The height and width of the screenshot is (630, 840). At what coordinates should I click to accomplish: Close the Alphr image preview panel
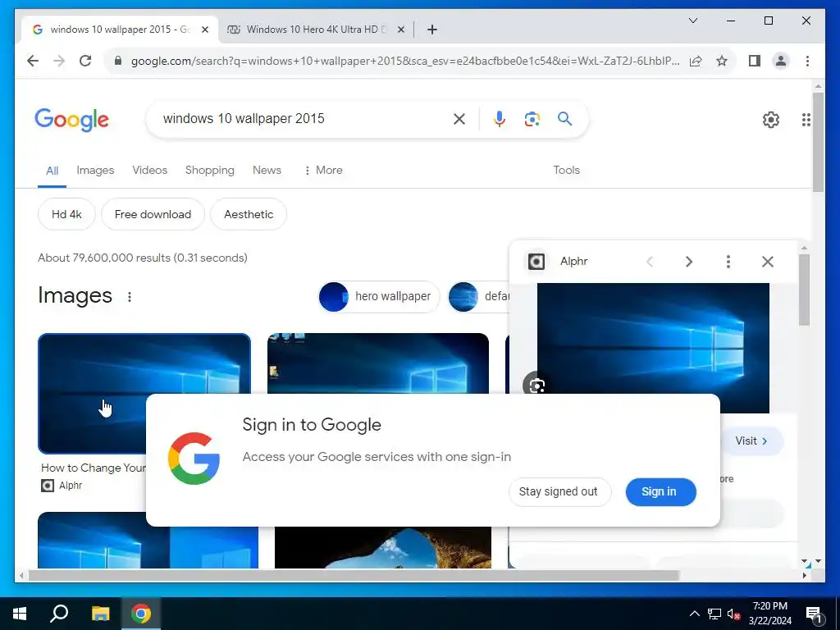pyautogui.click(x=768, y=262)
